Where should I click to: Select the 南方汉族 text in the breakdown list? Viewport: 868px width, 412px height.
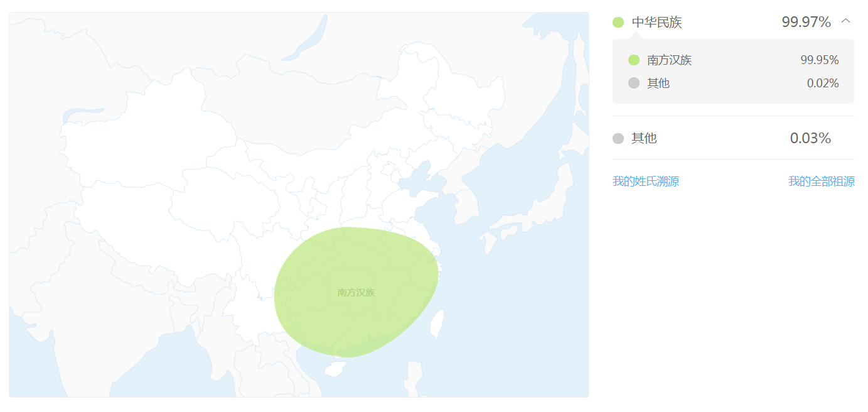point(670,60)
